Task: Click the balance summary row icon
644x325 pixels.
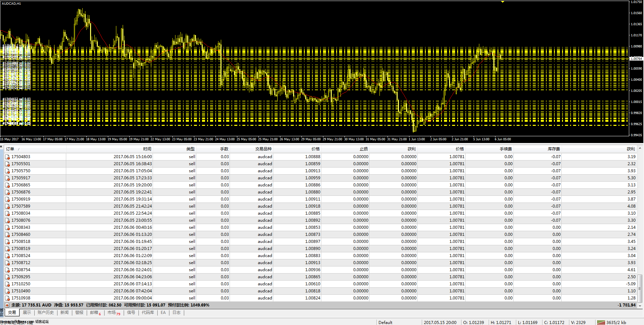Action: point(7,305)
